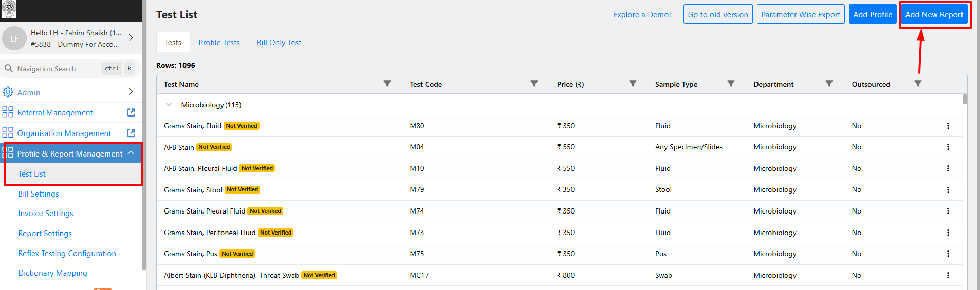This screenshot has height=290, width=980.
Task: Open the Test Code column filter
Action: click(534, 84)
